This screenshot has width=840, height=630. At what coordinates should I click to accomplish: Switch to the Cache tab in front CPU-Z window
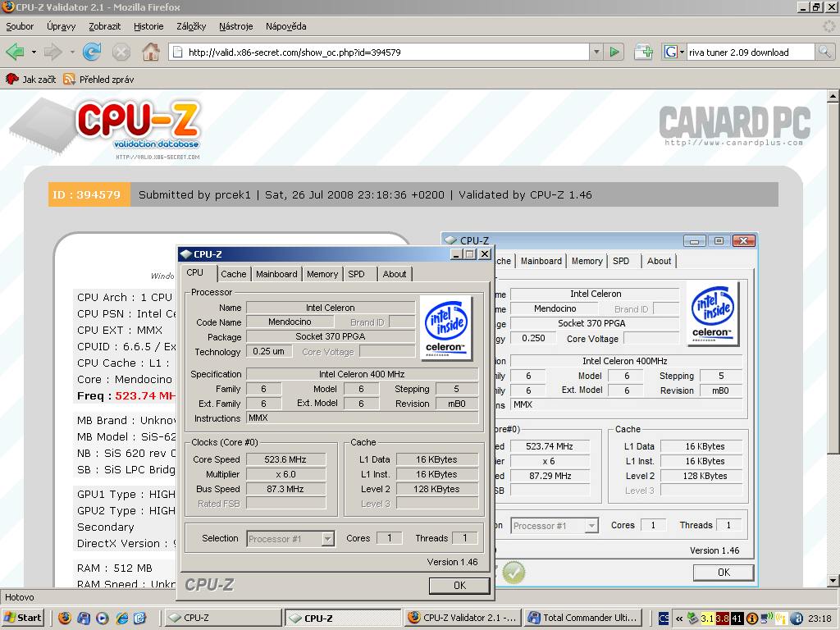pyautogui.click(x=234, y=274)
